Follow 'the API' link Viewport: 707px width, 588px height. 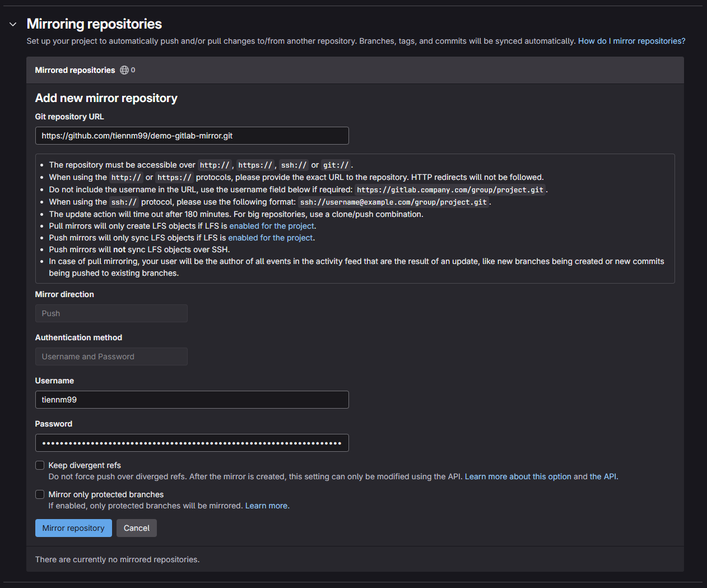[603, 476]
